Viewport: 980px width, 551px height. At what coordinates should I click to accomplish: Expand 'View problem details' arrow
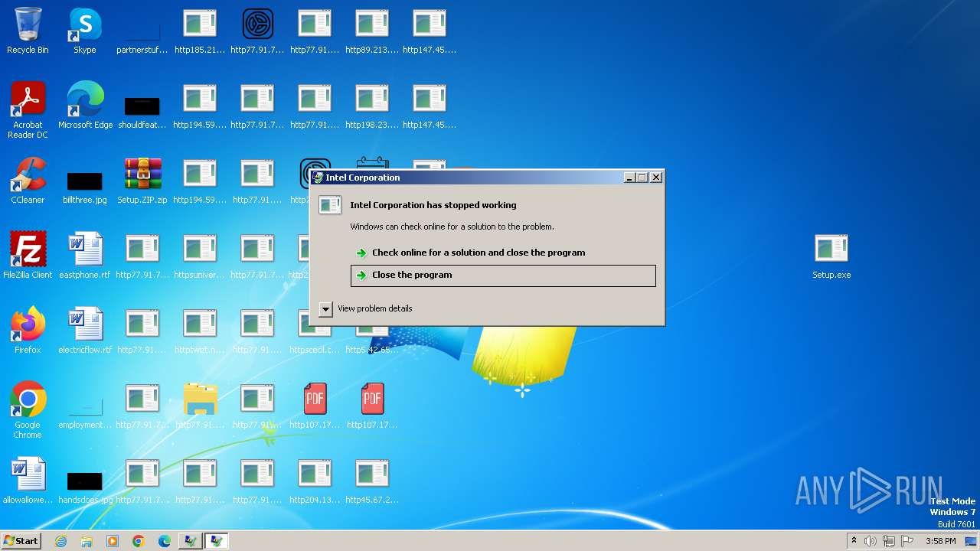click(325, 308)
